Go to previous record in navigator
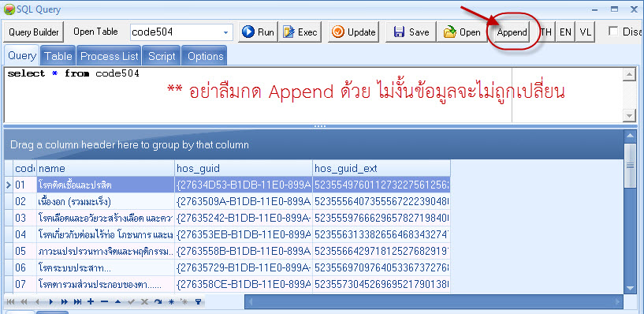The image size is (644, 314). 37,301
